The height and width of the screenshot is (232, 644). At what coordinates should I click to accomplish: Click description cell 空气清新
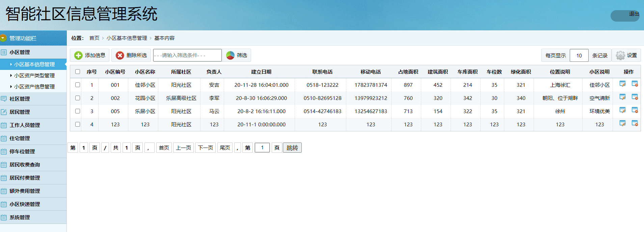599,98
